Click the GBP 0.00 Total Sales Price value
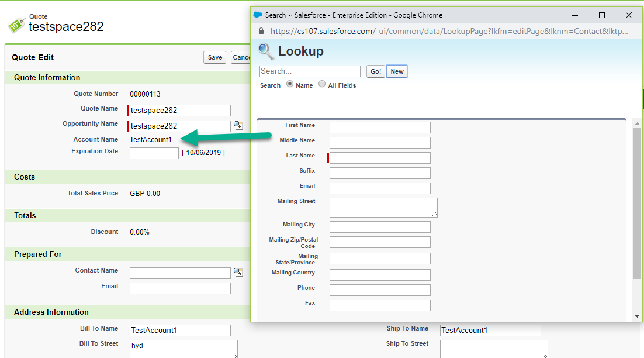The height and width of the screenshot is (358, 644). (145, 194)
